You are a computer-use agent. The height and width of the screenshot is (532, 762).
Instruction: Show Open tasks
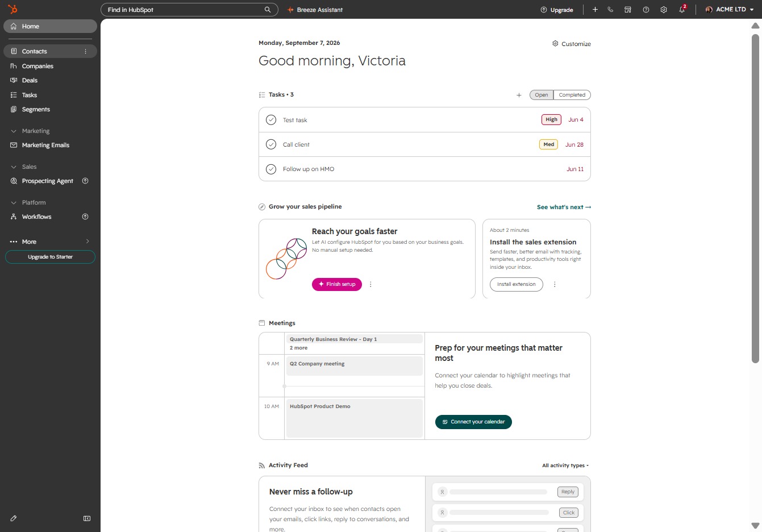point(542,95)
